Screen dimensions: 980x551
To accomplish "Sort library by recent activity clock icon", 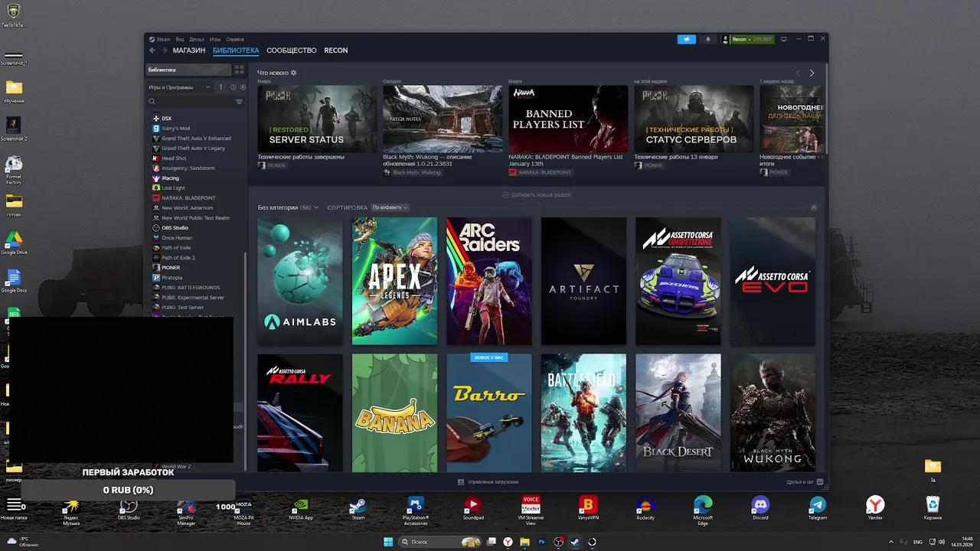I will tap(233, 87).
